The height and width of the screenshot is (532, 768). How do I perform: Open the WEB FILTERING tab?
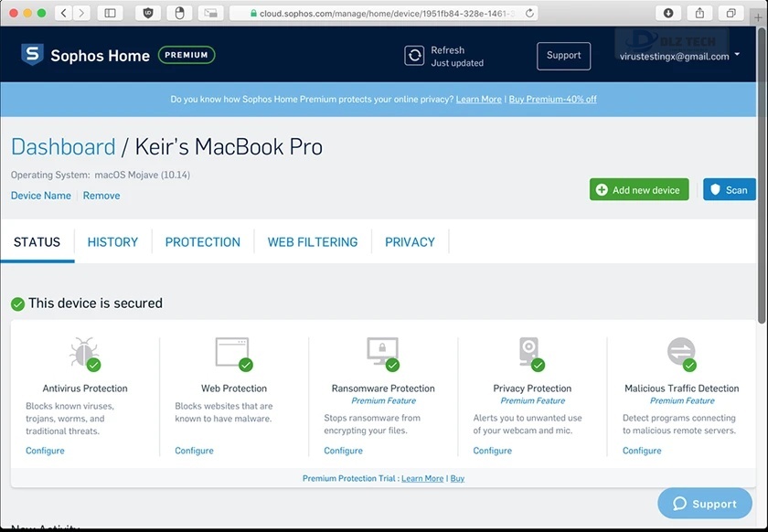(313, 242)
